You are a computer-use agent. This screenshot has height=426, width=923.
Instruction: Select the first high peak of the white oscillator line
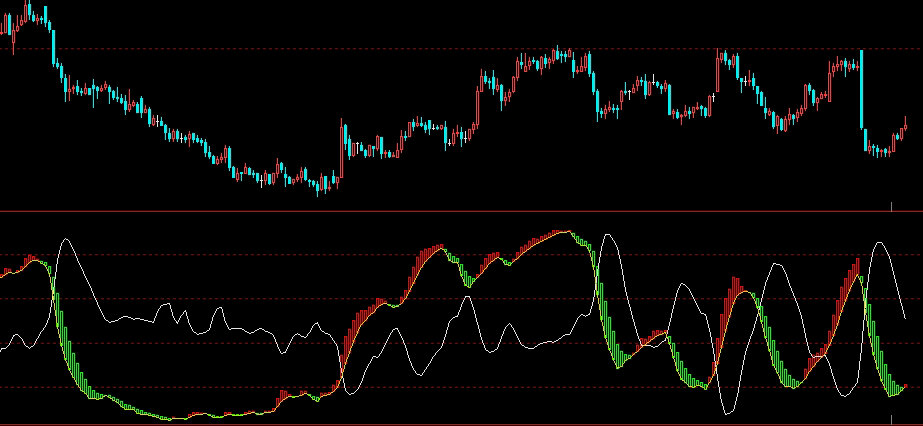pos(66,239)
